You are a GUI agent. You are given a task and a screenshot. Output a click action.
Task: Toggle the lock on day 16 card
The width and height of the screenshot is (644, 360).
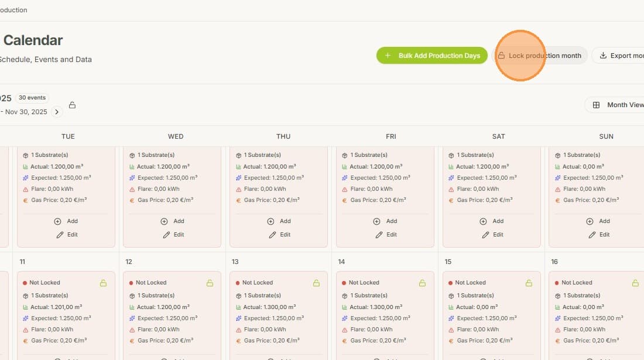click(x=635, y=283)
